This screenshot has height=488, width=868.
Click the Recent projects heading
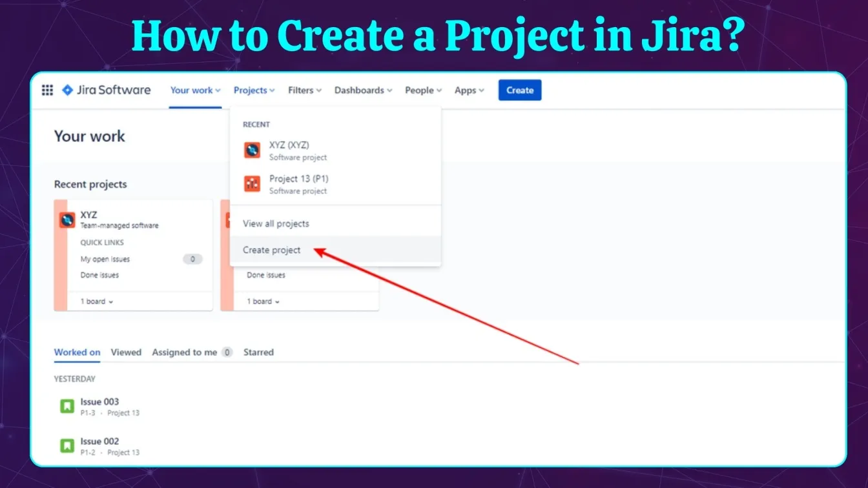pos(90,184)
